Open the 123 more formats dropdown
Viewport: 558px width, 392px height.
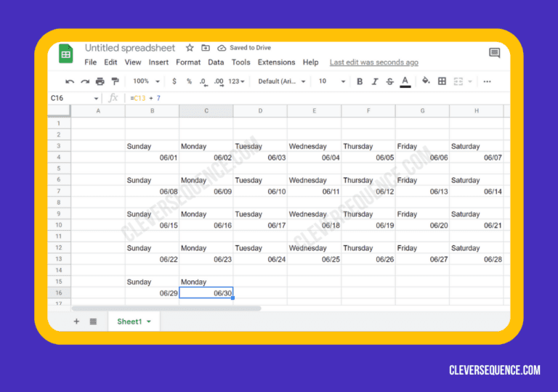[236, 81]
